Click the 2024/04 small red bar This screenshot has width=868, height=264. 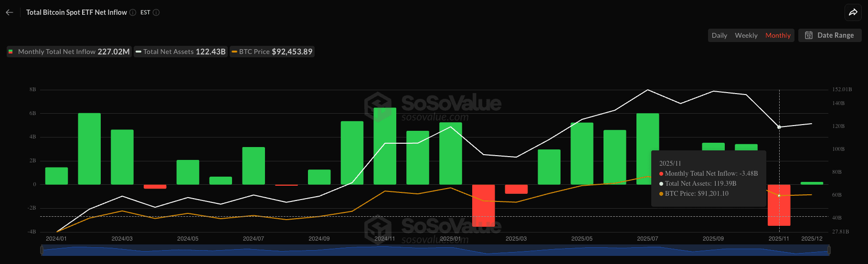[155, 187]
